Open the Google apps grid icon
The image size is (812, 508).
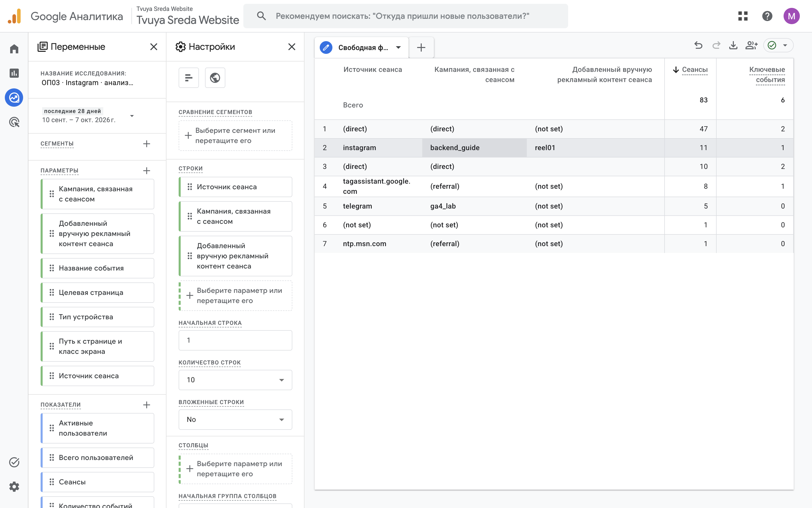(743, 16)
